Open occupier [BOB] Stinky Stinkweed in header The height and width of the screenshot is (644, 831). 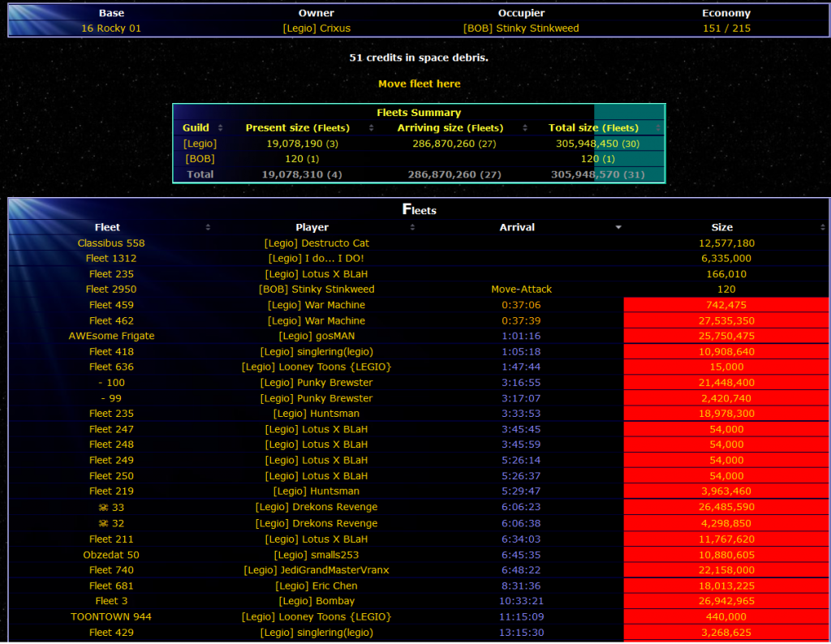pyautogui.click(x=521, y=28)
